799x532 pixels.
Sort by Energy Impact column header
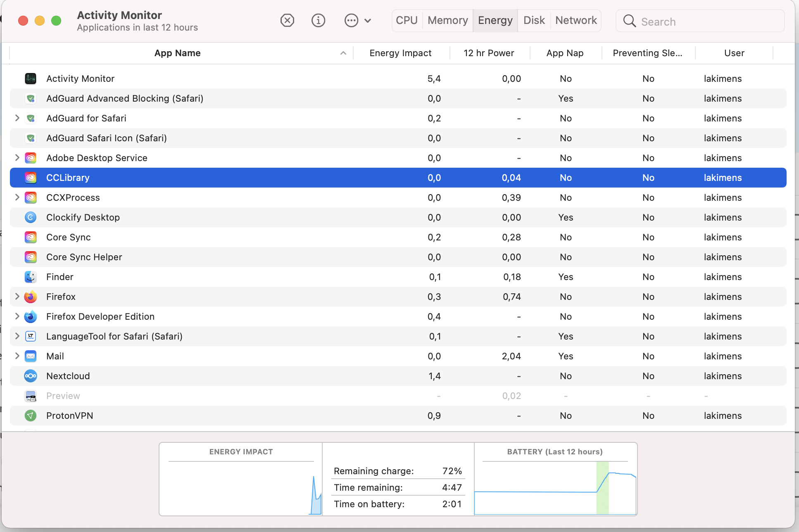pyautogui.click(x=400, y=53)
